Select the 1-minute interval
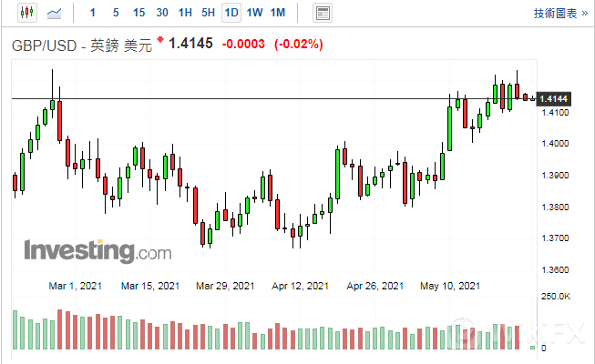Viewport: 595px width, 364px height. click(x=92, y=13)
